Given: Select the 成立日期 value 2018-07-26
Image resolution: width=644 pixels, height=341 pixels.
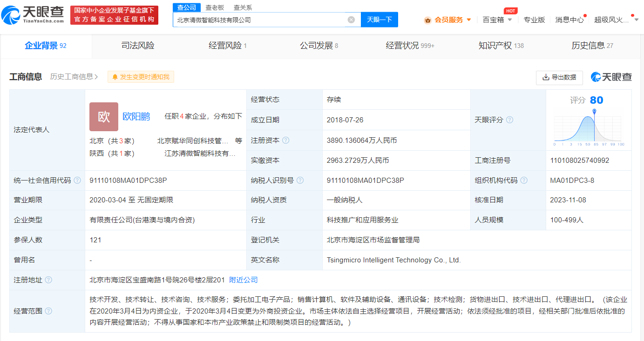Looking at the screenshot, I should click(x=345, y=120).
